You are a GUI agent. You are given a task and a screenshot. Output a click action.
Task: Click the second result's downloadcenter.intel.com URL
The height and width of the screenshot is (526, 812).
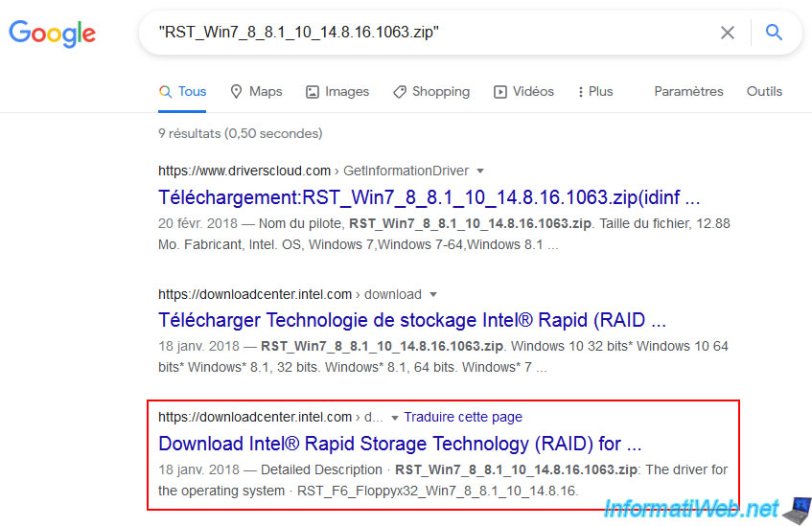pos(255,294)
